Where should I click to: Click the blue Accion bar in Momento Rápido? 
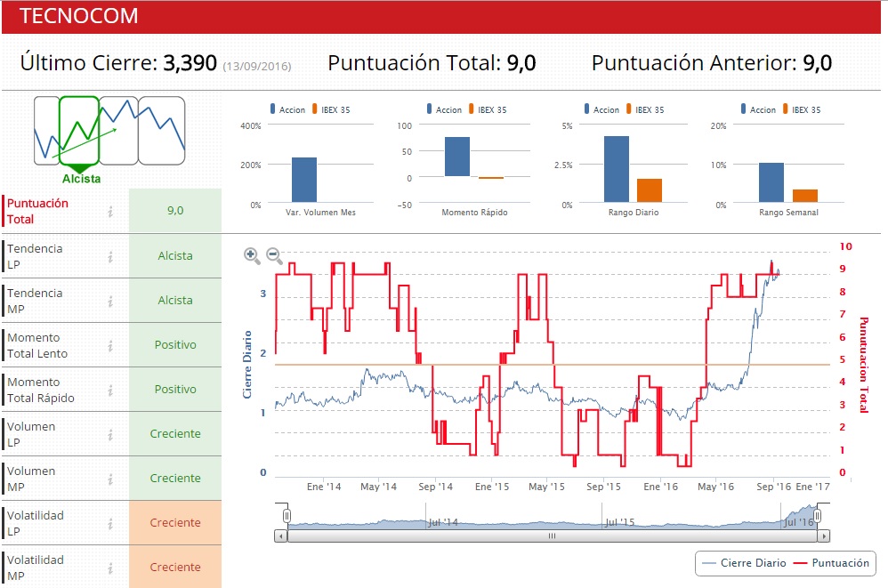point(457,157)
